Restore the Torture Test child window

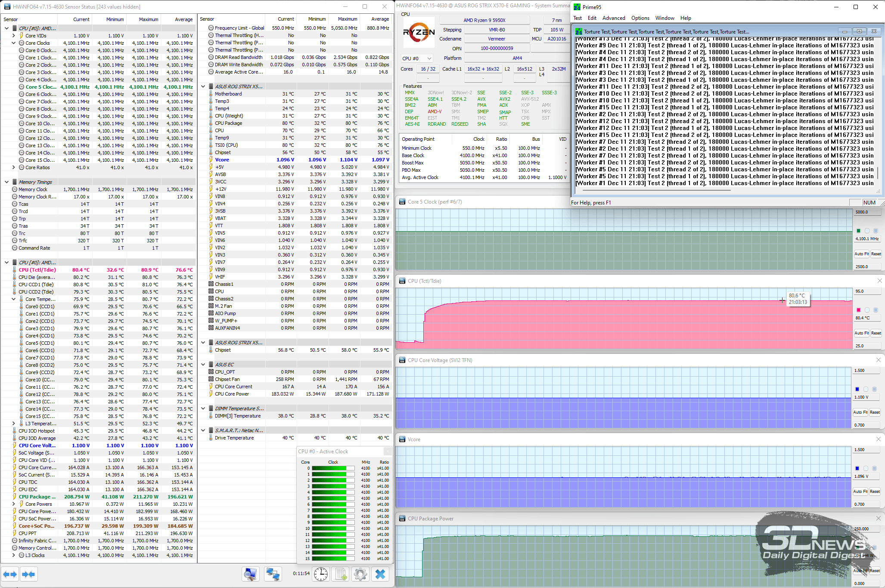pos(859,31)
